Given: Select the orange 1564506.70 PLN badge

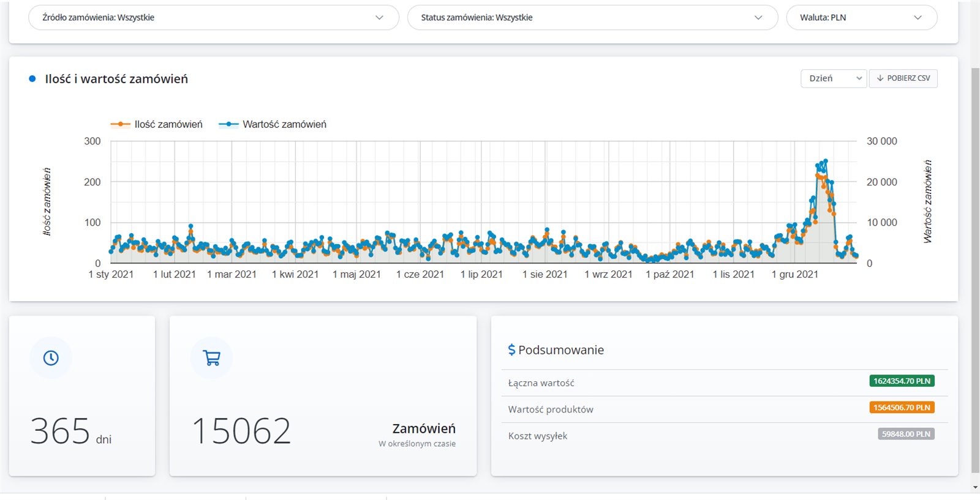Looking at the screenshot, I should pos(901,408).
